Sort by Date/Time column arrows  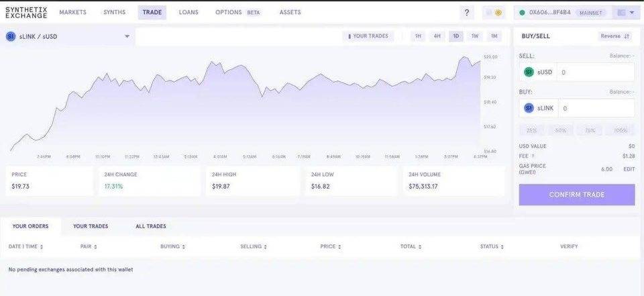click(x=42, y=247)
